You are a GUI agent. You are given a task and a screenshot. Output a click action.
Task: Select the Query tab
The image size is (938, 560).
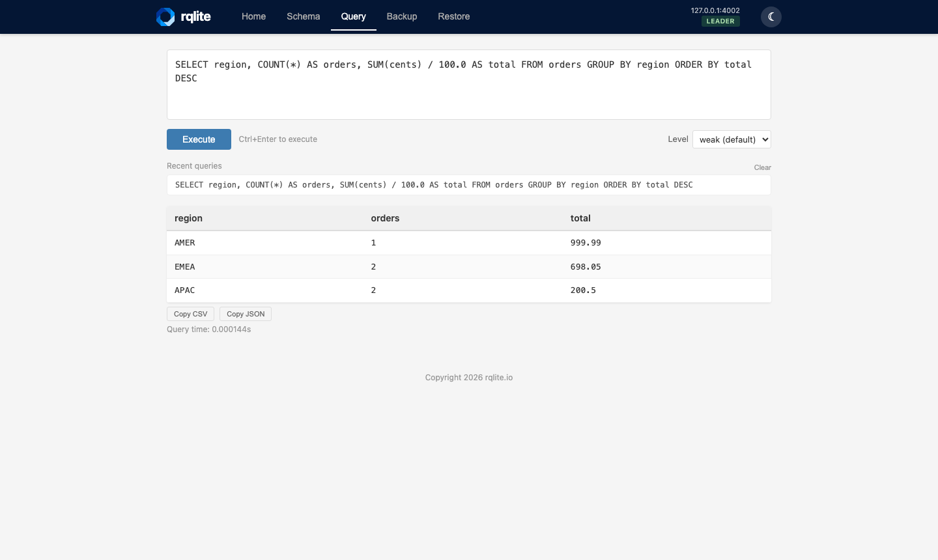click(x=354, y=16)
